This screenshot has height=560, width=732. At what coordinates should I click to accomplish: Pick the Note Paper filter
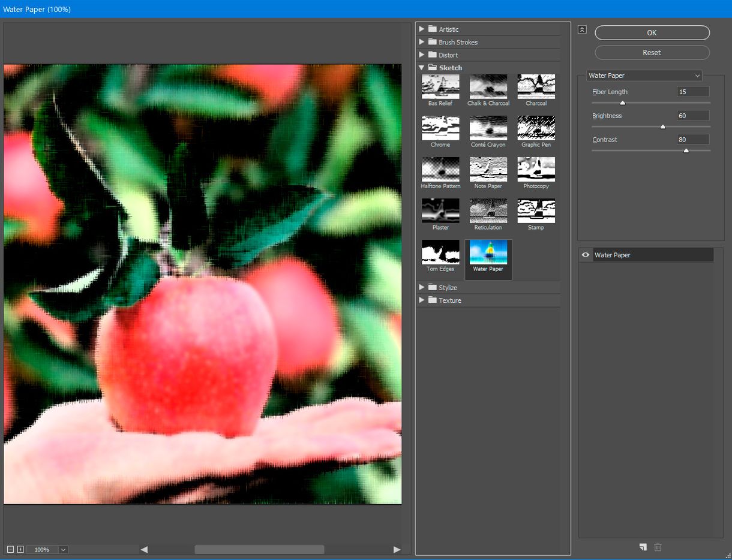[x=488, y=168]
